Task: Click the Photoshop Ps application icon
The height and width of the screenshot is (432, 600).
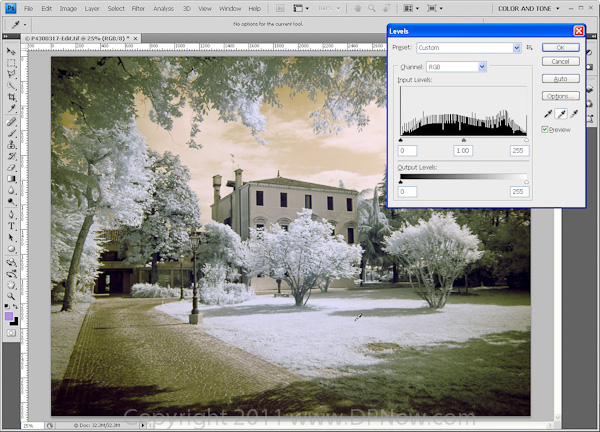Action: (x=9, y=8)
